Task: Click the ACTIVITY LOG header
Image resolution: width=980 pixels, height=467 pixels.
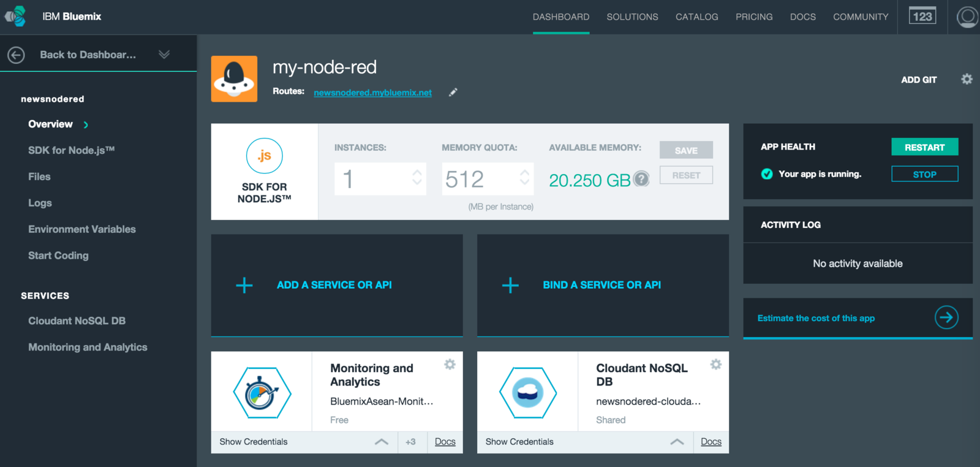Action: [x=791, y=225]
